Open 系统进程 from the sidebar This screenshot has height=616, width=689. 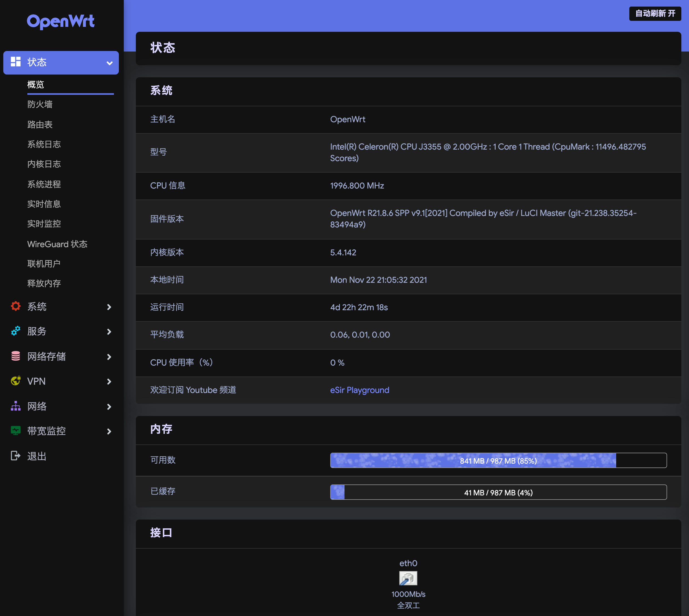pyautogui.click(x=44, y=184)
